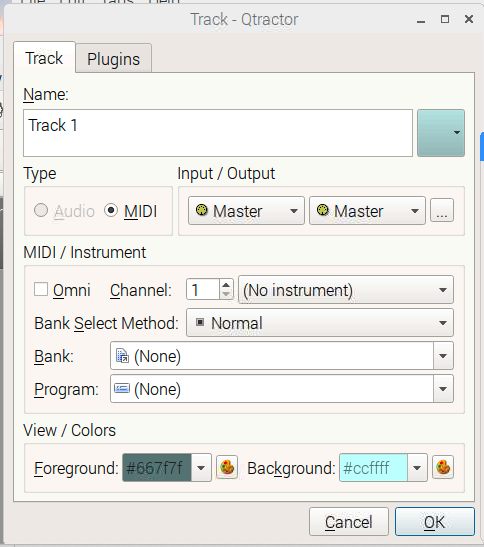
Task: Open Bank Select Method Normal dropdown
Action: [x=320, y=323]
